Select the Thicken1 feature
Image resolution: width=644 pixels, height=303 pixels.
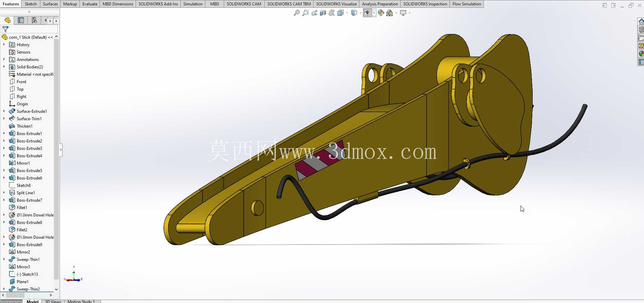21,126
